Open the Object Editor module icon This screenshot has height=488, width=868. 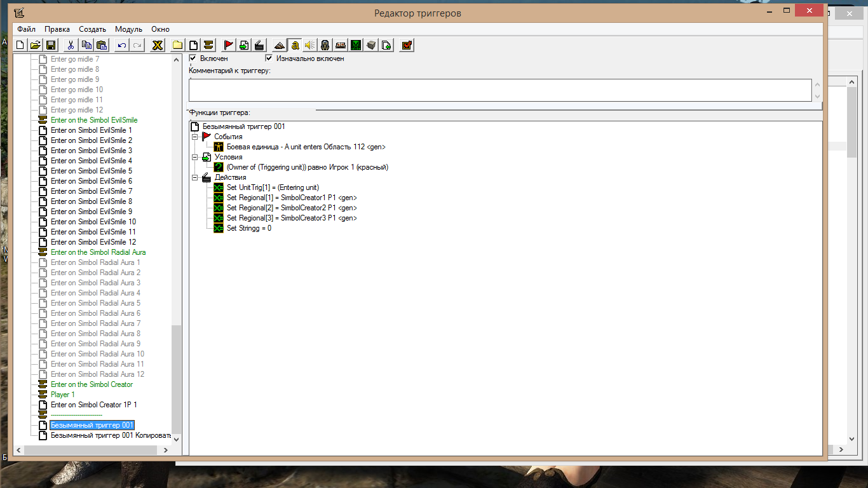325,44
